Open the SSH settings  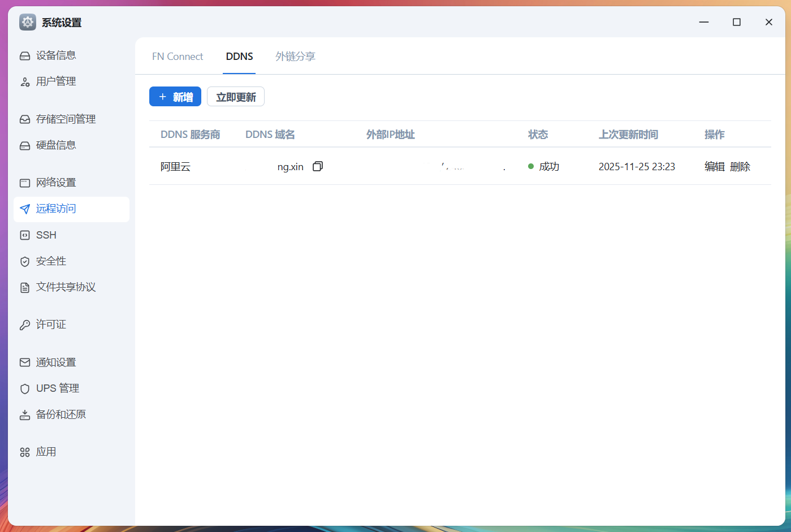click(71, 235)
